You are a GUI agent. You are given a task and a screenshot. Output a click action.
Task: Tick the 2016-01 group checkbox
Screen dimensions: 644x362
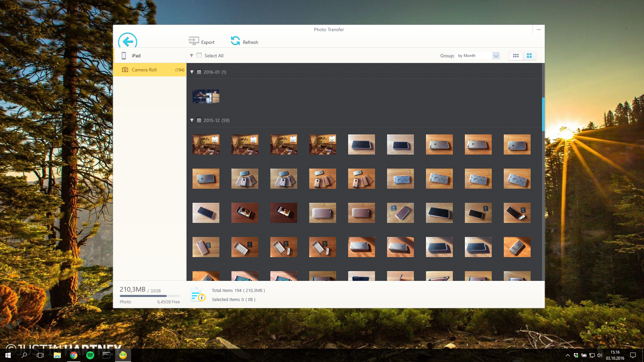(199, 72)
